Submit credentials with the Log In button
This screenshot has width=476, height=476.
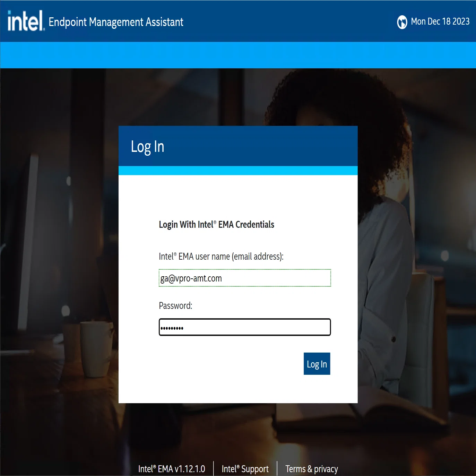pos(317,364)
